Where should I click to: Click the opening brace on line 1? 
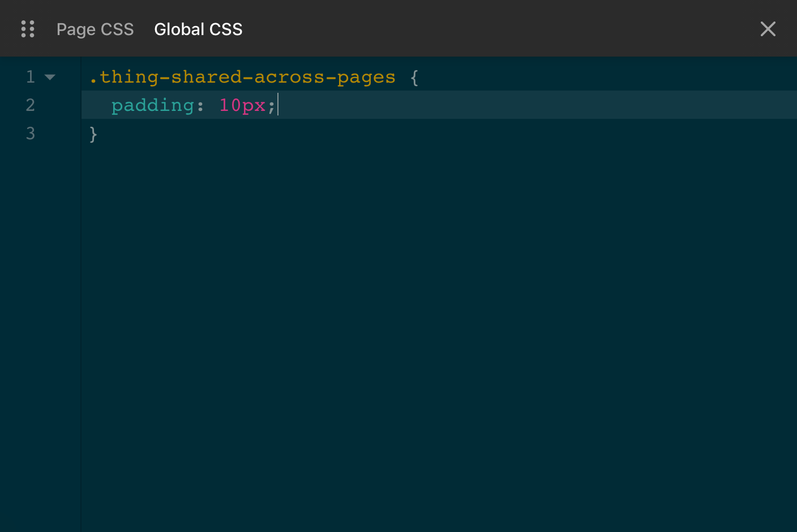(414, 77)
